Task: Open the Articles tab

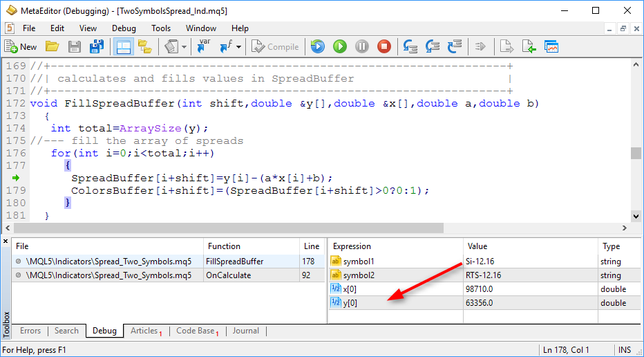Action: [x=146, y=331]
